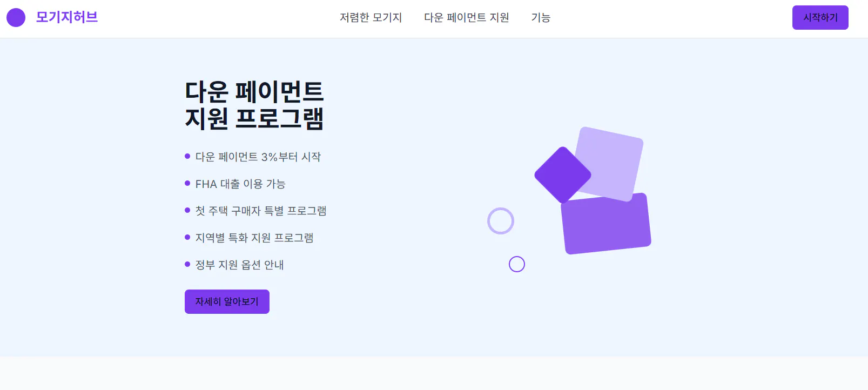The height and width of the screenshot is (390, 868).
Task: Click the 자세히 알아보기 button
Action: (x=226, y=301)
